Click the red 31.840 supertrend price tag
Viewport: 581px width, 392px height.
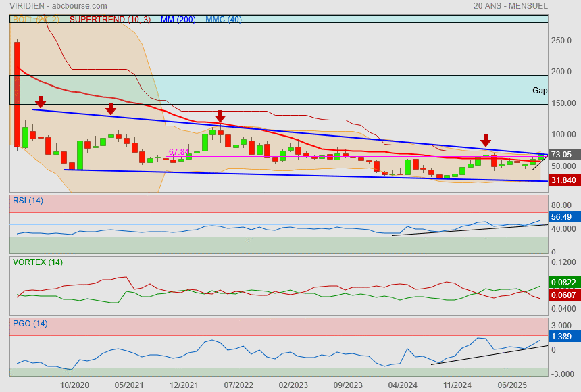click(x=563, y=180)
